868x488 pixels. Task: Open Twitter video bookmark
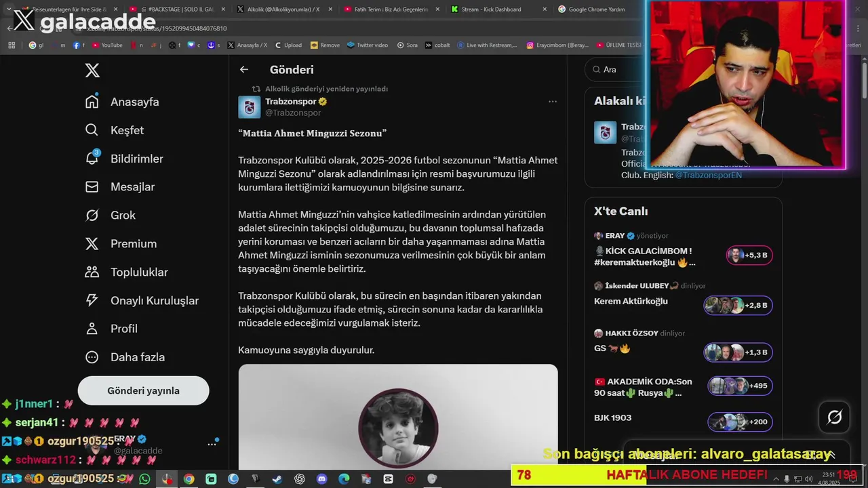click(x=368, y=45)
